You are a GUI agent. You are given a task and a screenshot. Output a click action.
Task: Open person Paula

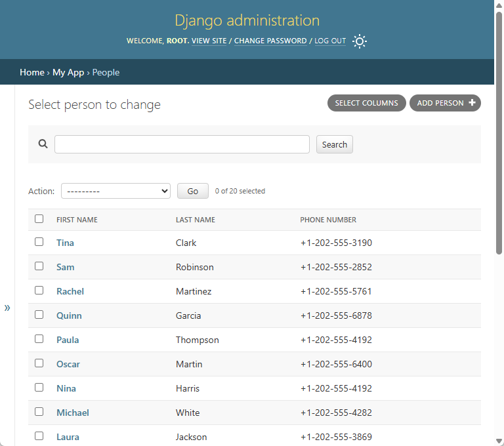pyautogui.click(x=68, y=340)
